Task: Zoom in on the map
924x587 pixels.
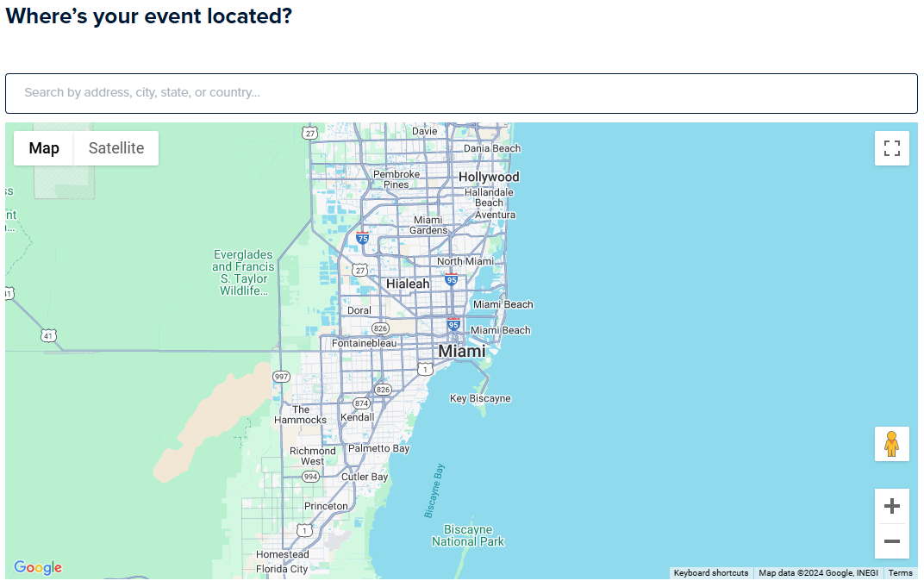Action: pyautogui.click(x=891, y=506)
